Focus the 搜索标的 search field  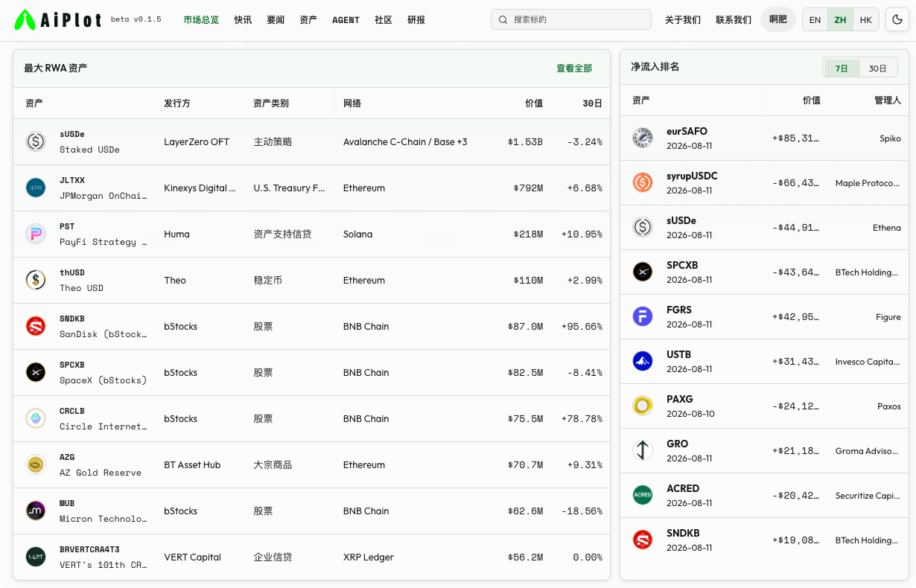[x=571, y=19]
